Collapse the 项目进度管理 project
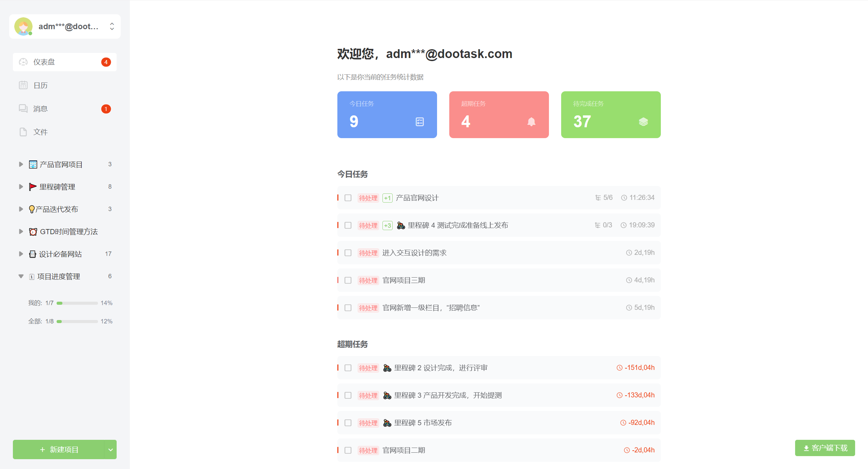The width and height of the screenshot is (868, 469). pos(21,276)
